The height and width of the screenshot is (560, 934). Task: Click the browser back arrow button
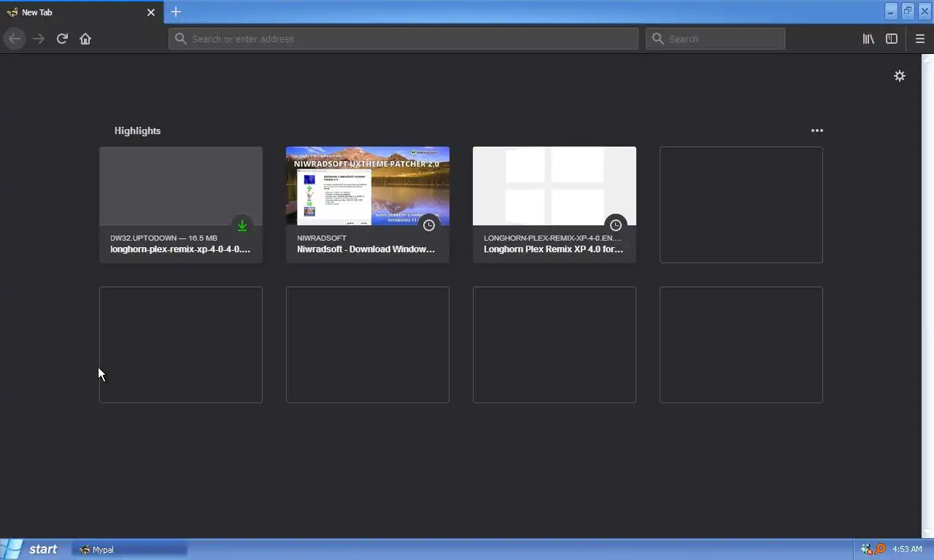click(x=15, y=39)
